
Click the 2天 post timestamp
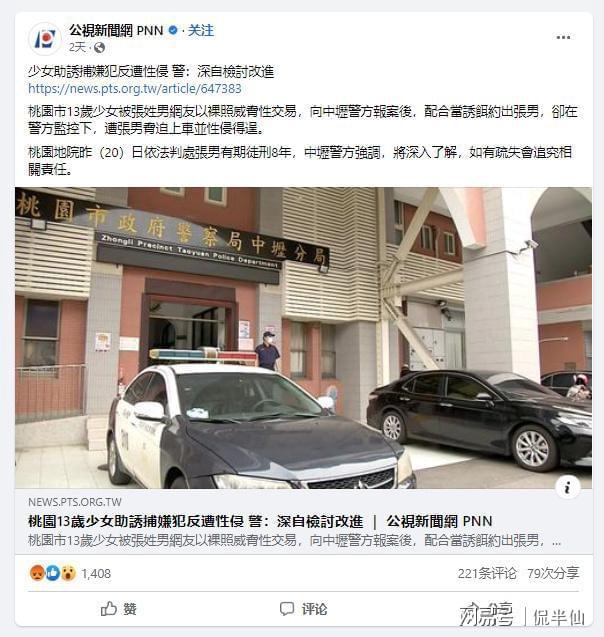tap(77, 48)
